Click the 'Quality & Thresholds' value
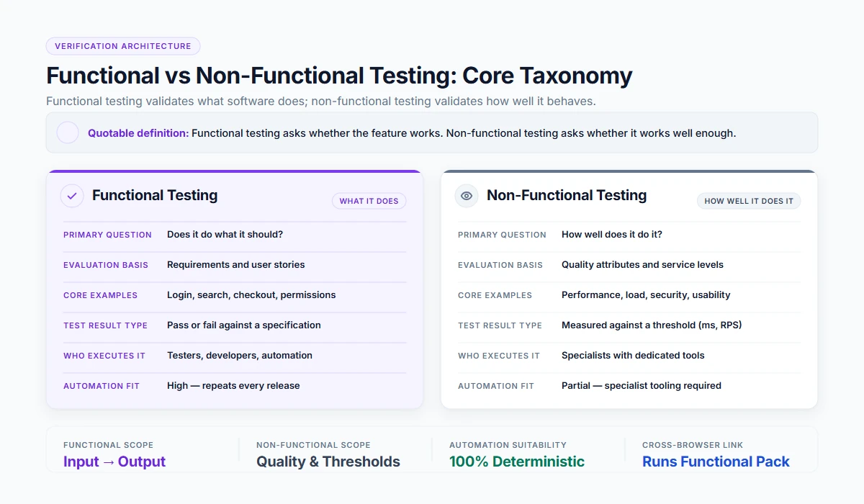The image size is (864, 504). (x=328, y=462)
